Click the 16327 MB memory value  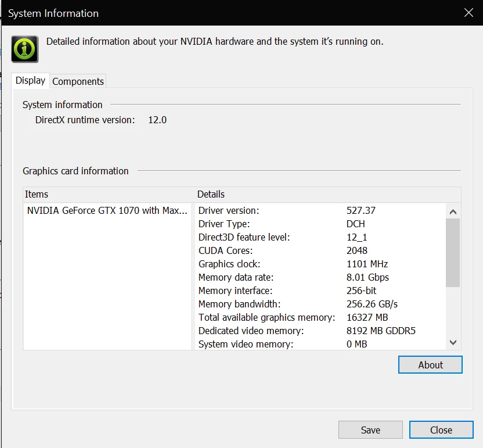367,317
